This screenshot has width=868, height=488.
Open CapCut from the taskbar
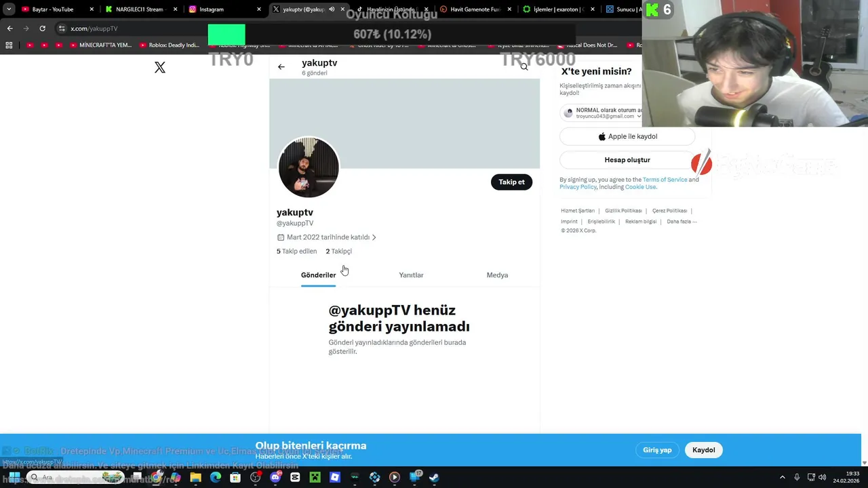tap(295, 477)
